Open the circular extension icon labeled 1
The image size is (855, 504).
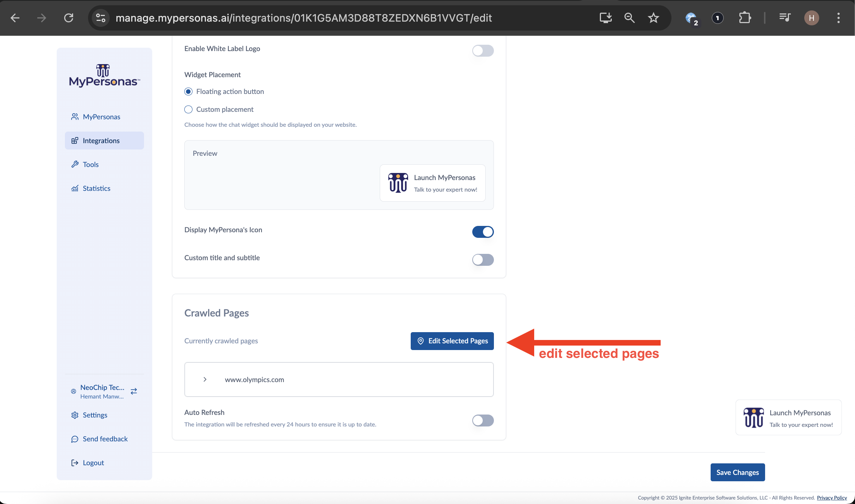(717, 18)
